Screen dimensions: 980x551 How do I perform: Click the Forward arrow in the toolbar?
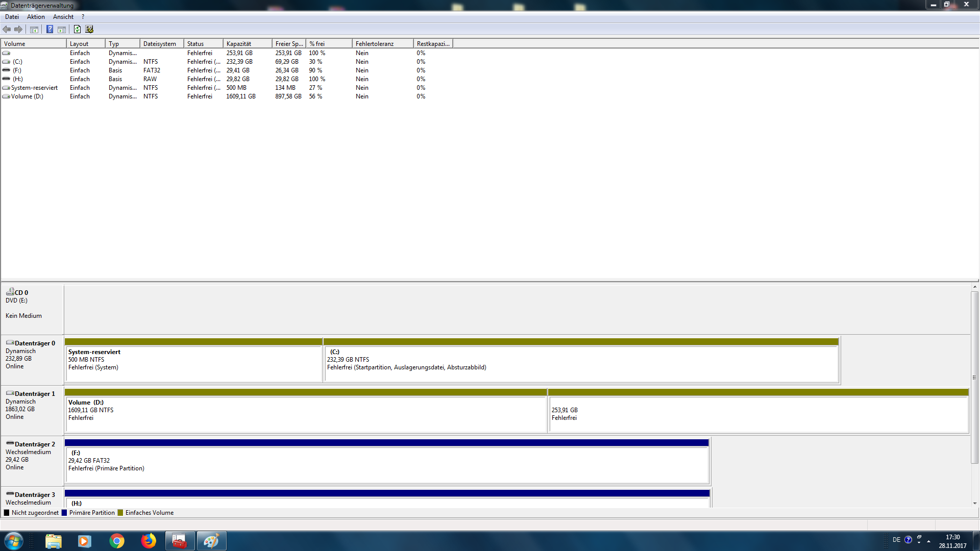point(18,30)
